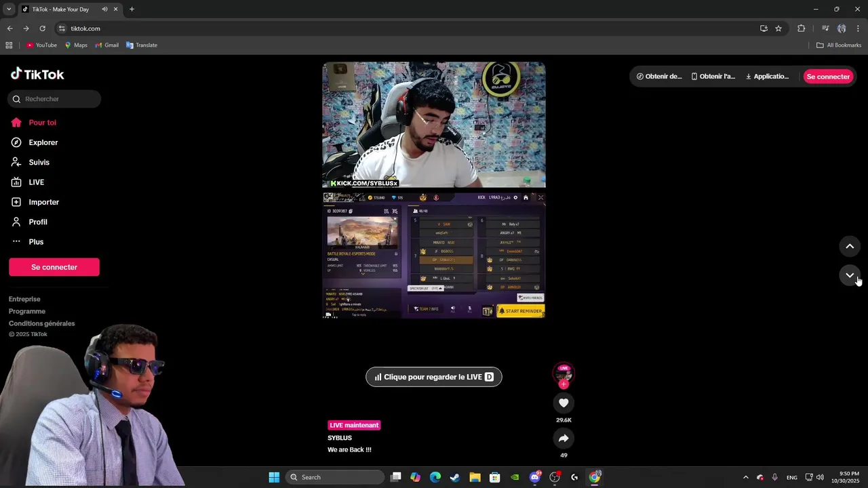This screenshot has height=488, width=868.
Task: Open Microsoft Edge from taskbar
Action: (x=435, y=477)
